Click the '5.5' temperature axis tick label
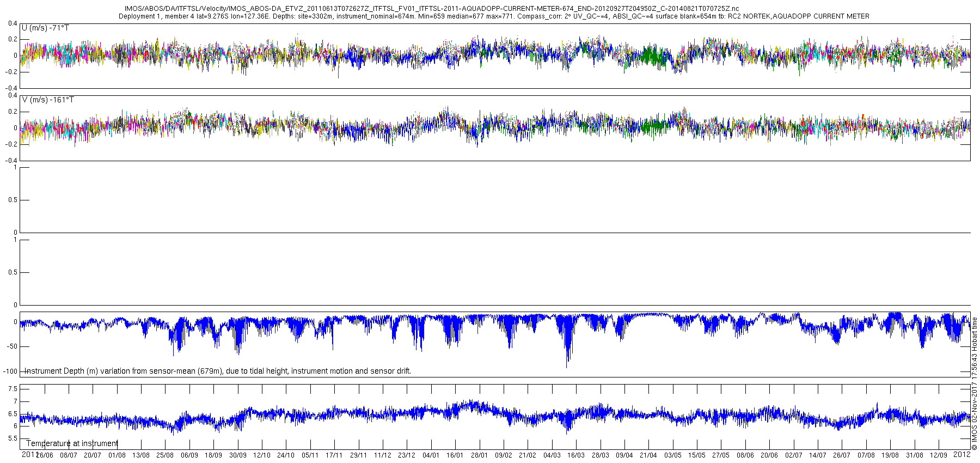Image resolution: width=980 pixels, height=463 pixels. coord(13,438)
